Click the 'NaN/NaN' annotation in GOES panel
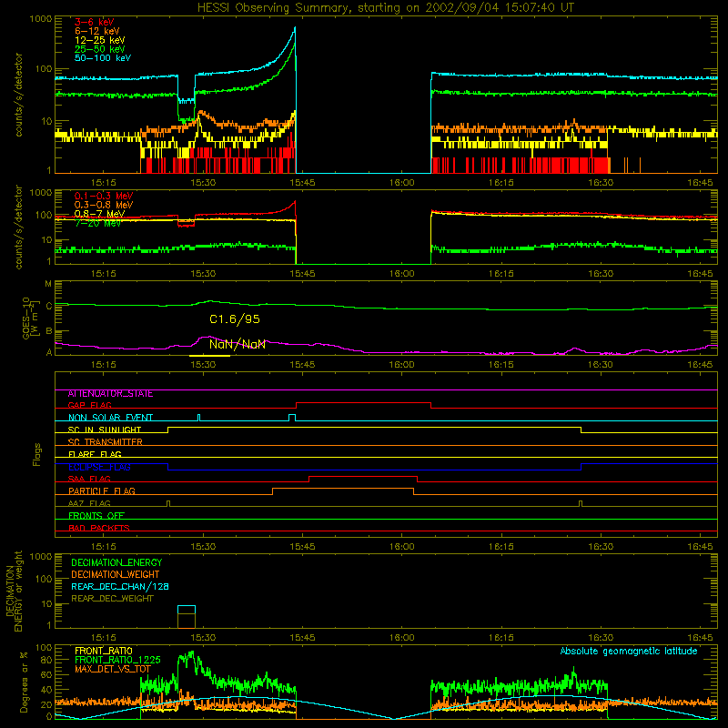The height and width of the screenshot is (728, 728). point(238,344)
